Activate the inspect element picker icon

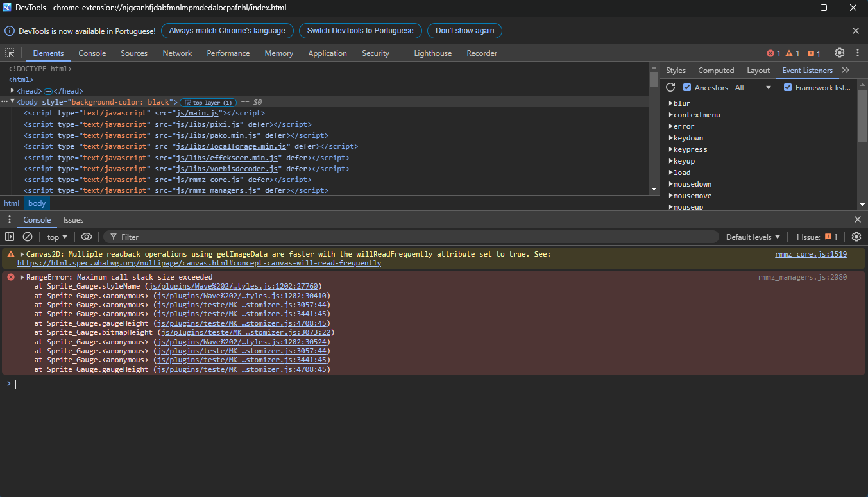(10, 53)
